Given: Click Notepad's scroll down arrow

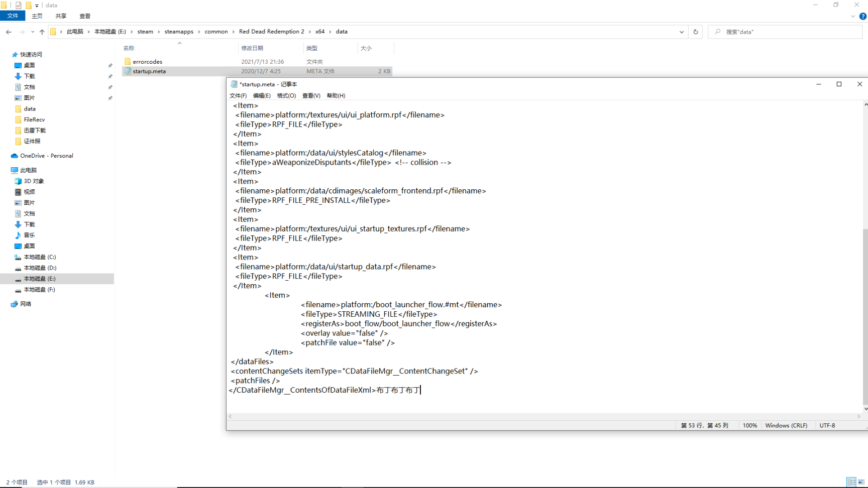Looking at the screenshot, I should [865, 409].
